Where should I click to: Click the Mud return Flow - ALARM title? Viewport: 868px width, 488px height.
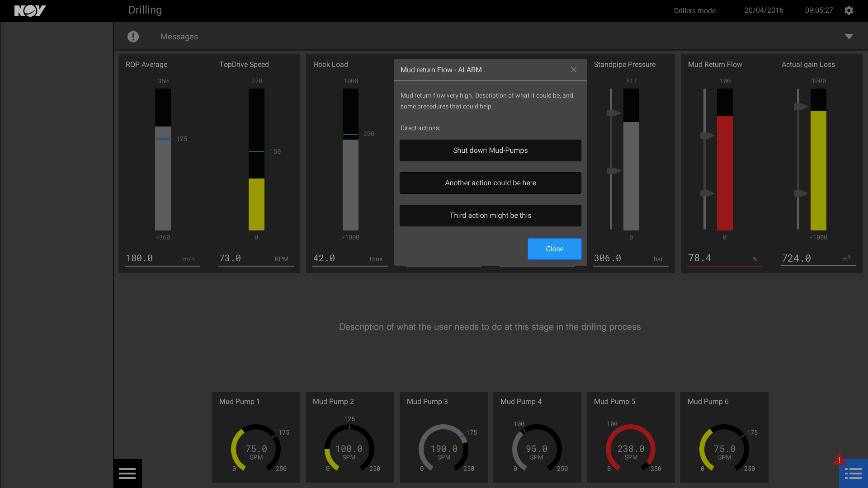click(x=441, y=70)
